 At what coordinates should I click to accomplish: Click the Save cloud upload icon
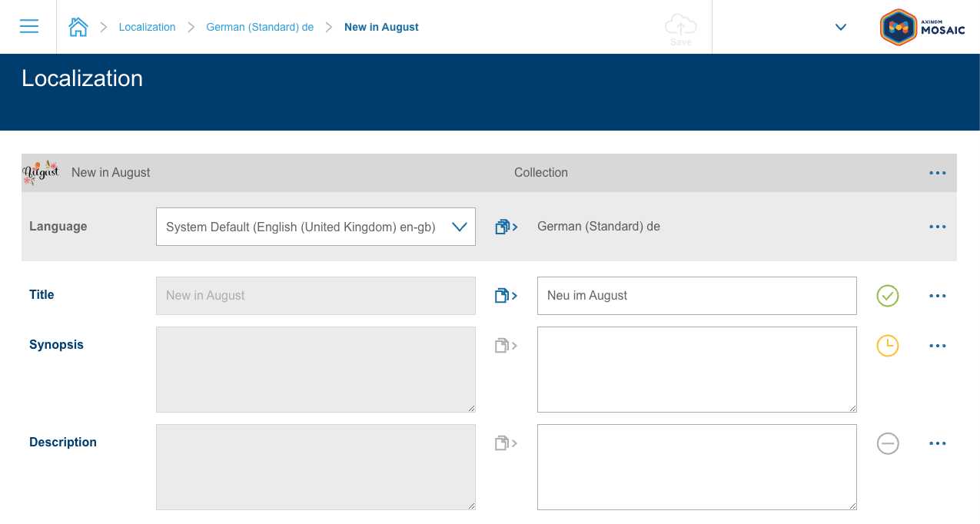[x=680, y=27]
